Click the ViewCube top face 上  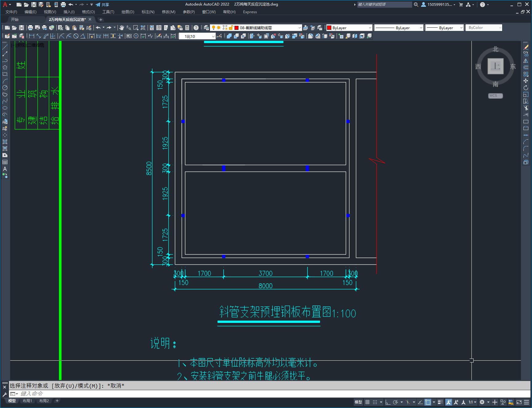coord(495,66)
